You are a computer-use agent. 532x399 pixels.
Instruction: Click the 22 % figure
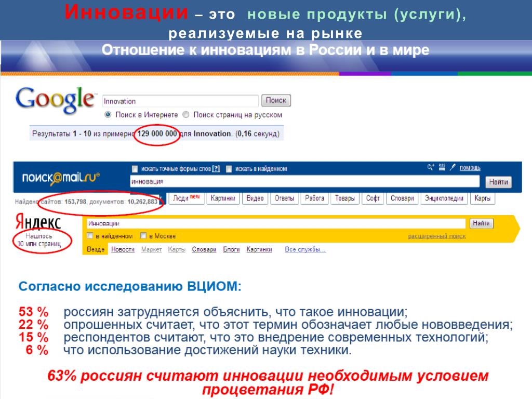(33, 324)
